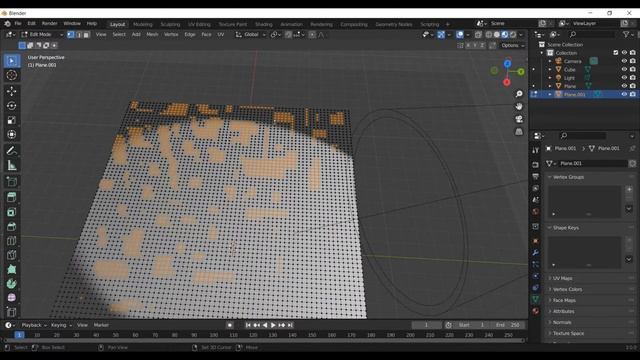
Task: Switch to the Modeling workspace tab
Action: coord(142,24)
